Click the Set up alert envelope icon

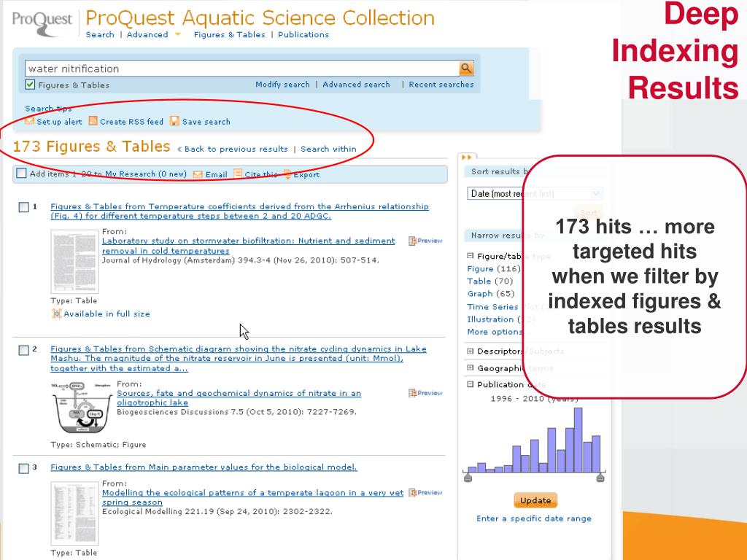[x=29, y=121]
